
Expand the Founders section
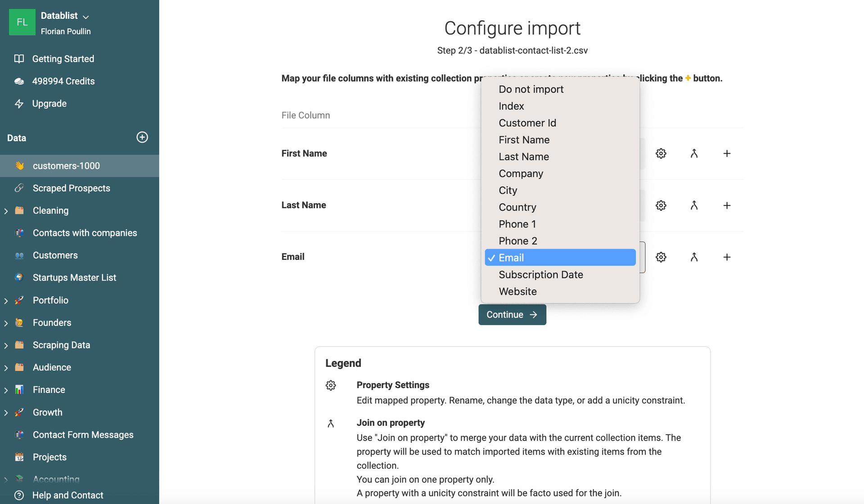point(6,322)
